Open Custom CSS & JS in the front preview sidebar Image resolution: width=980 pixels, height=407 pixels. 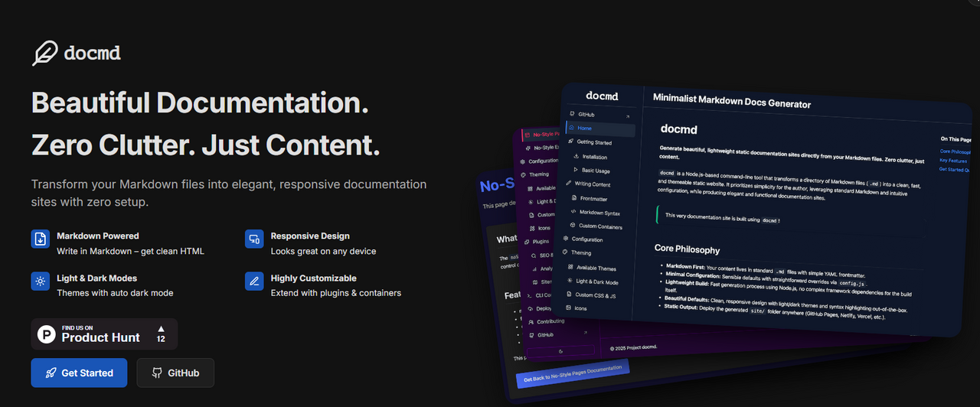pyautogui.click(x=590, y=295)
